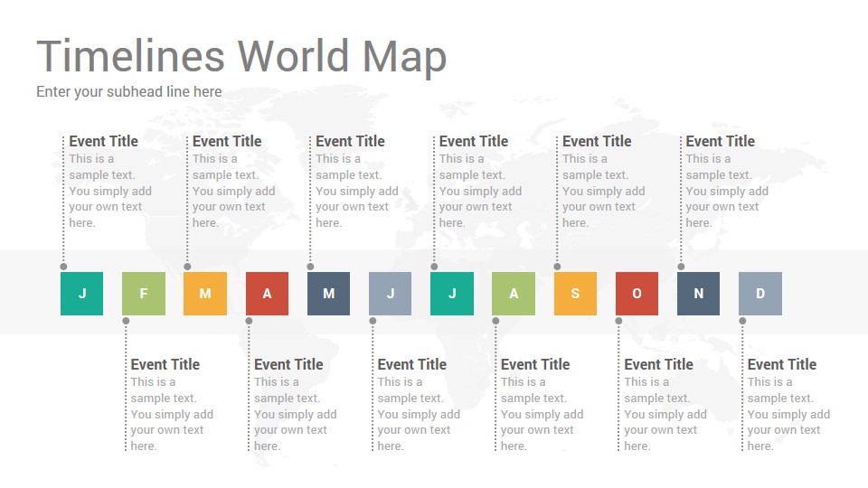Select the teal J square beside the F square
This screenshot has width=868, height=488.
point(81,293)
